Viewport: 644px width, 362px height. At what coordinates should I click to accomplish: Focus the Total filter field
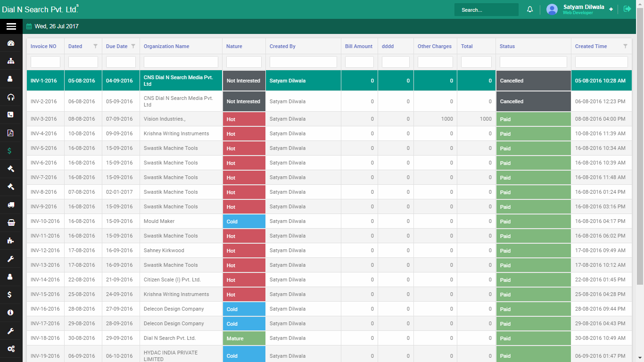pyautogui.click(x=476, y=62)
